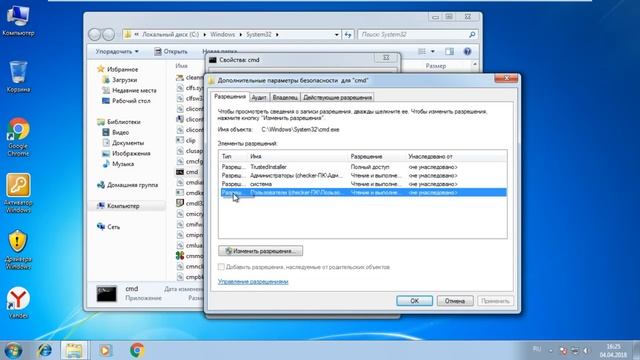Open Документы library in the sidebar
640x360 pixels.
tap(123, 143)
